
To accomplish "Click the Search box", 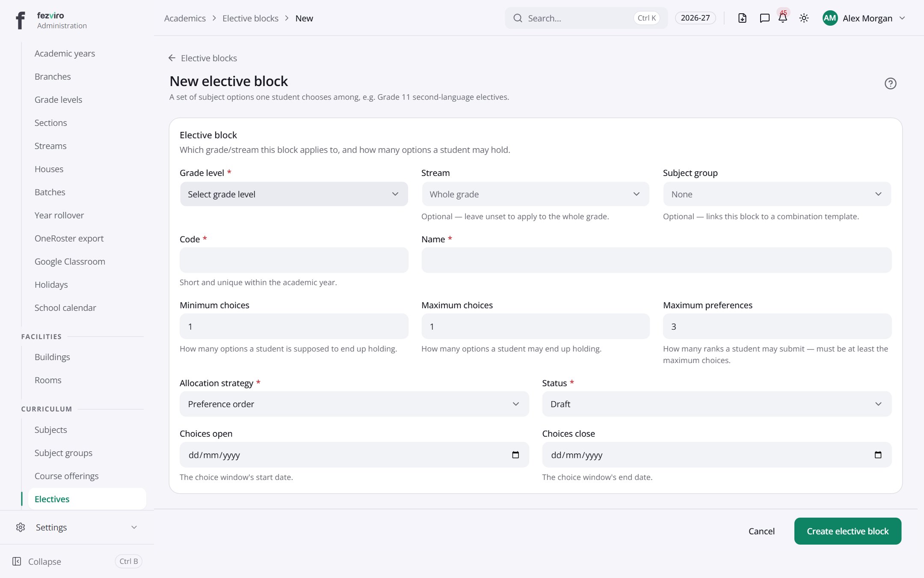I will click(x=586, y=18).
